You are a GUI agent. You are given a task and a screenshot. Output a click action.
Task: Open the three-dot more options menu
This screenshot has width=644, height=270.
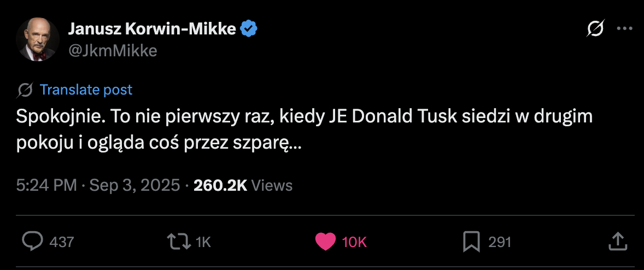click(624, 28)
